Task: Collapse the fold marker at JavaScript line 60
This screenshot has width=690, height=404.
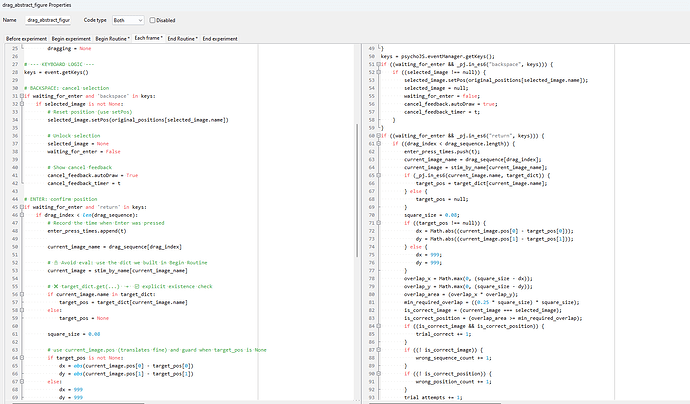Action: coord(379,135)
